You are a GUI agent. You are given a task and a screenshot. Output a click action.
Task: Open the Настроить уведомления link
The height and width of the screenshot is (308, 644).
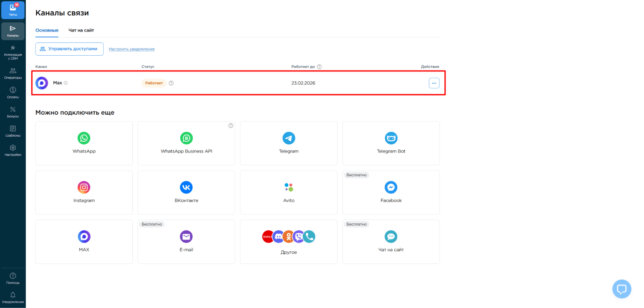tap(131, 49)
